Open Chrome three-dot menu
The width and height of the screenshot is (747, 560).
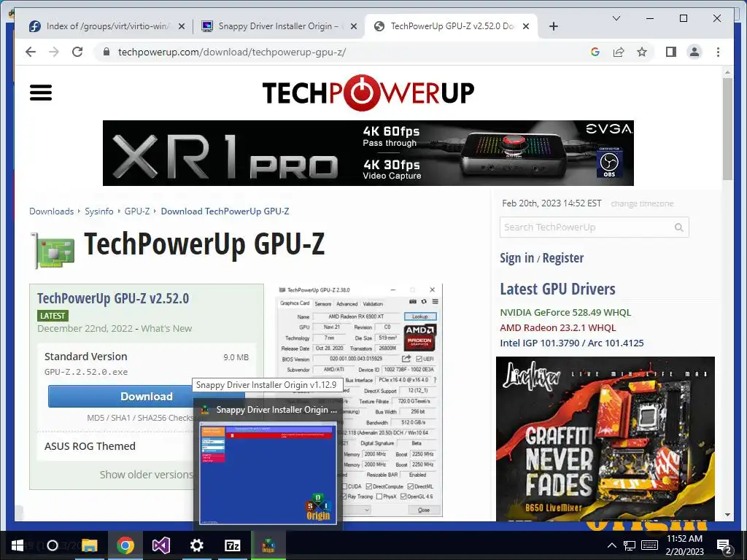point(718,52)
